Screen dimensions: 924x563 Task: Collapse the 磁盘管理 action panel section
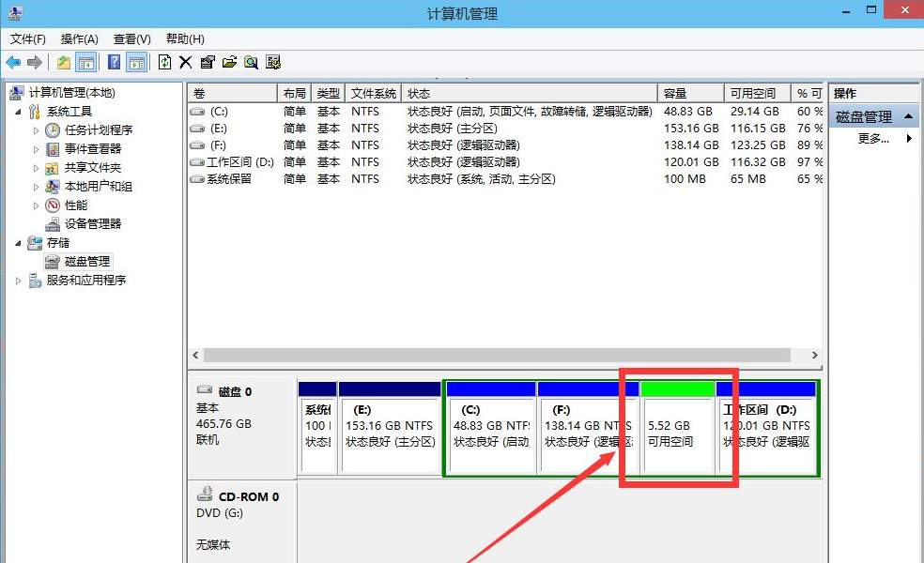[x=907, y=116]
